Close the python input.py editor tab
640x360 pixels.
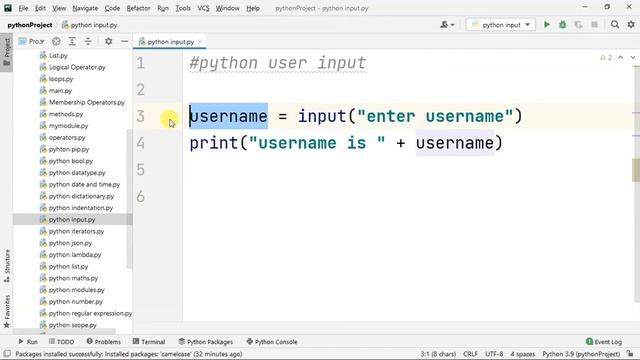(200, 41)
